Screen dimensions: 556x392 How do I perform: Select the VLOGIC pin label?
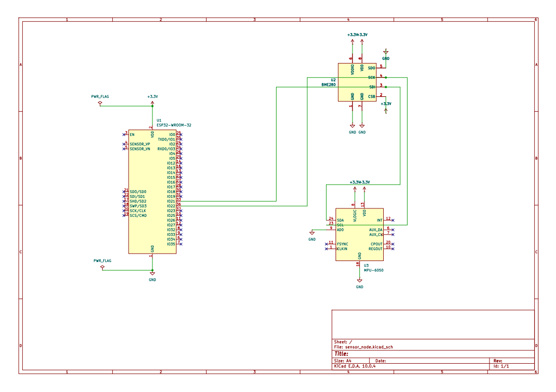pos(355,216)
